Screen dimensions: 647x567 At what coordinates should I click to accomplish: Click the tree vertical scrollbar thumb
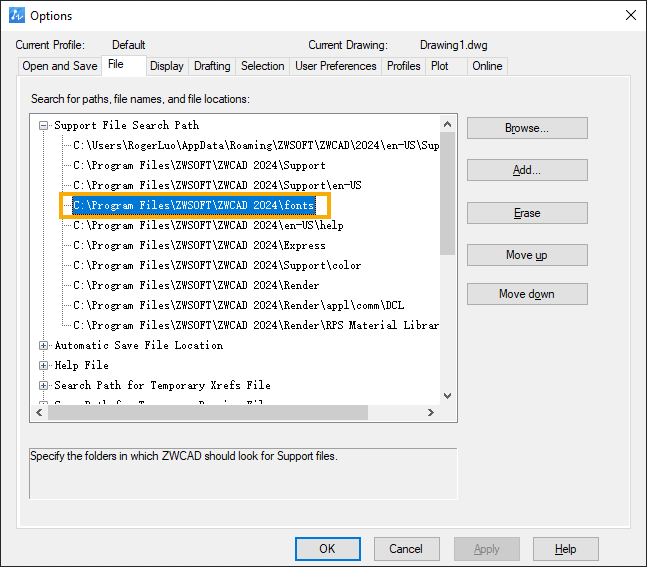pos(447,193)
